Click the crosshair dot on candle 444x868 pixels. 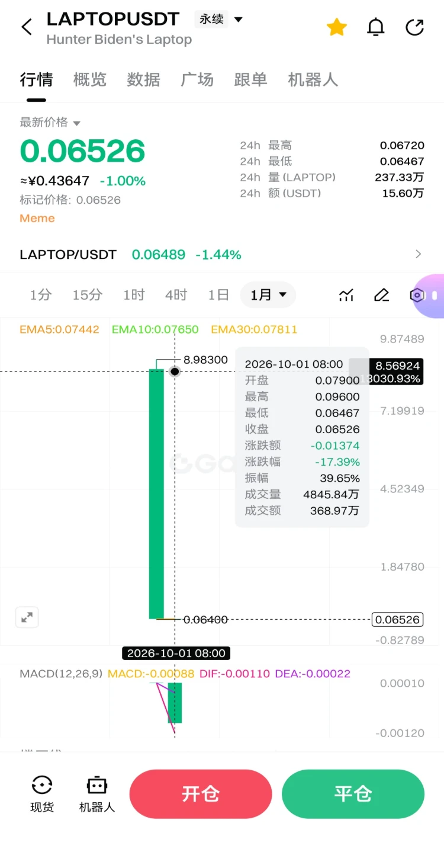(175, 371)
